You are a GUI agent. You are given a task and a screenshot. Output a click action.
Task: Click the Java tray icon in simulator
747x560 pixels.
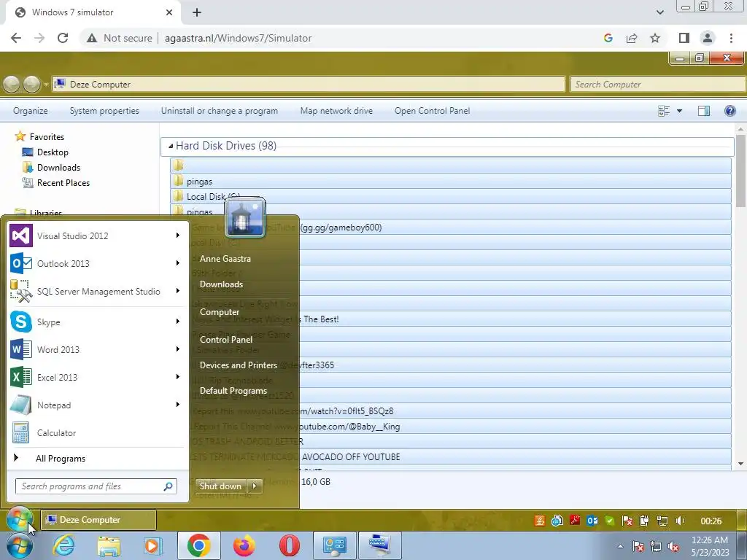tap(539, 521)
